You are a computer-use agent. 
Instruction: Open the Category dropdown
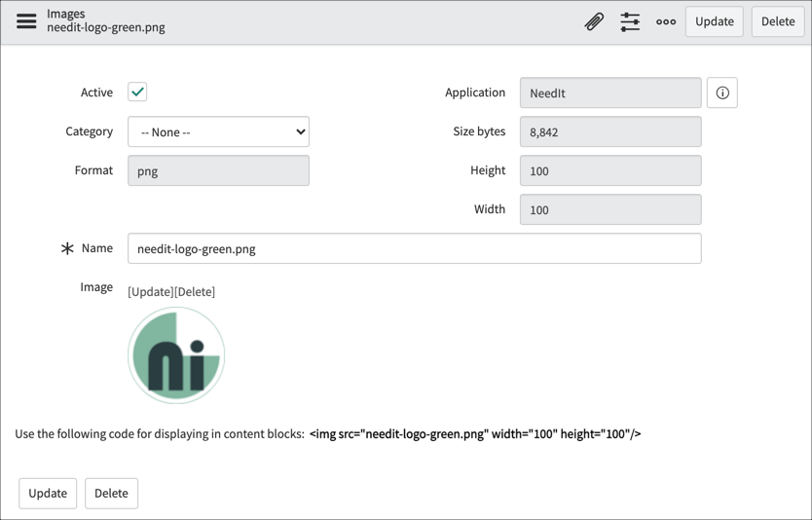pyautogui.click(x=218, y=131)
